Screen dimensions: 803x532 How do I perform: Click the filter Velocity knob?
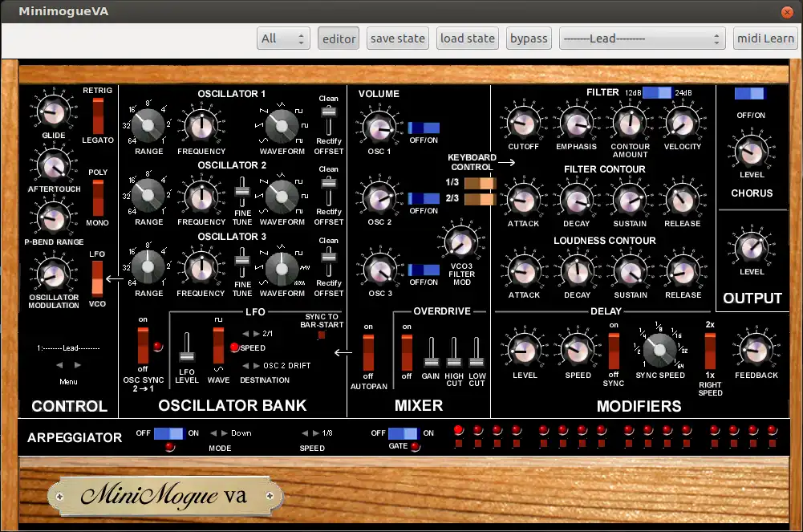click(x=682, y=123)
